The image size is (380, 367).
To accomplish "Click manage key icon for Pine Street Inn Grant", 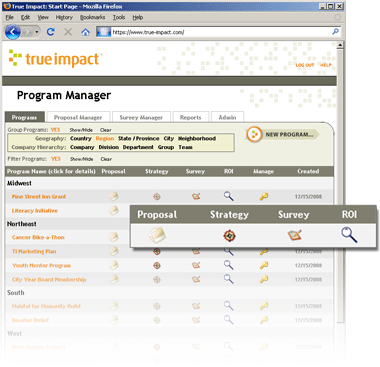I will point(264,196).
